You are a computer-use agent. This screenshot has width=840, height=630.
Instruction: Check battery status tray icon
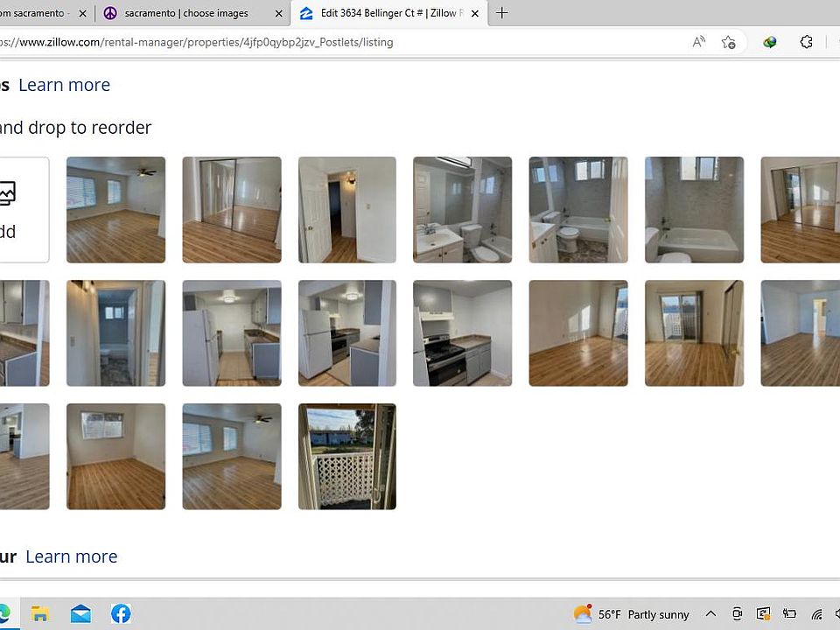(x=789, y=614)
